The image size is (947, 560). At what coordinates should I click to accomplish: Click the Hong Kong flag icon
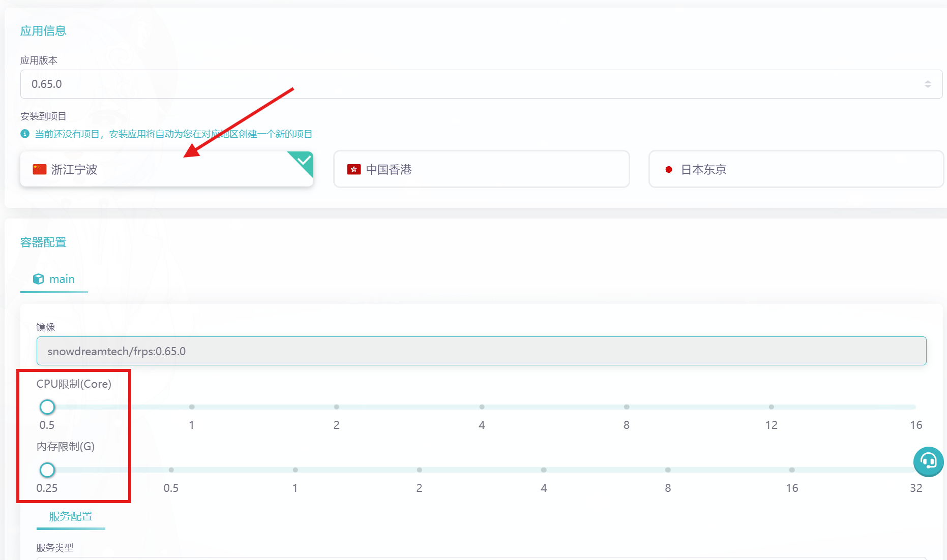pyautogui.click(x=353, y=169)
